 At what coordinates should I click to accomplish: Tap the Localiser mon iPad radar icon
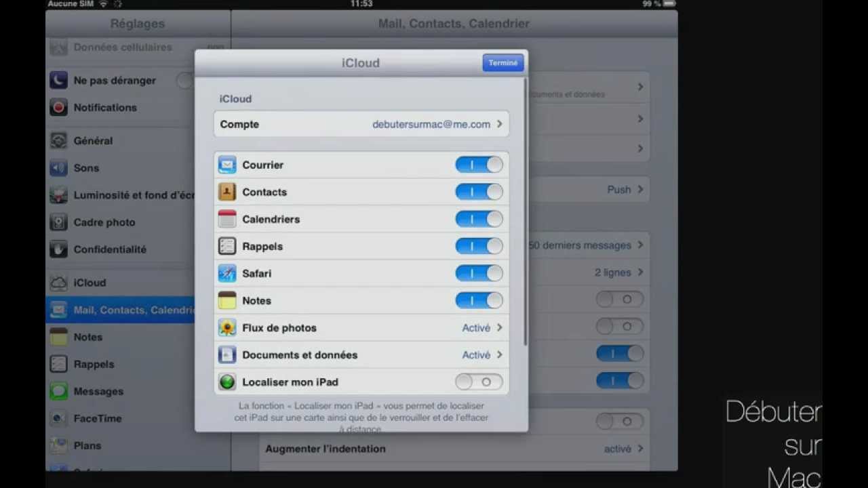[227, 382]
